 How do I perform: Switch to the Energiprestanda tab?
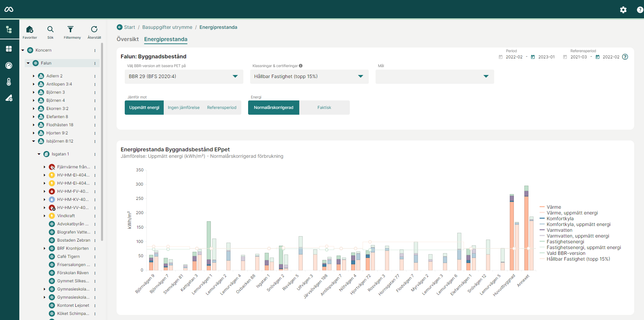[x=166, y=39]
